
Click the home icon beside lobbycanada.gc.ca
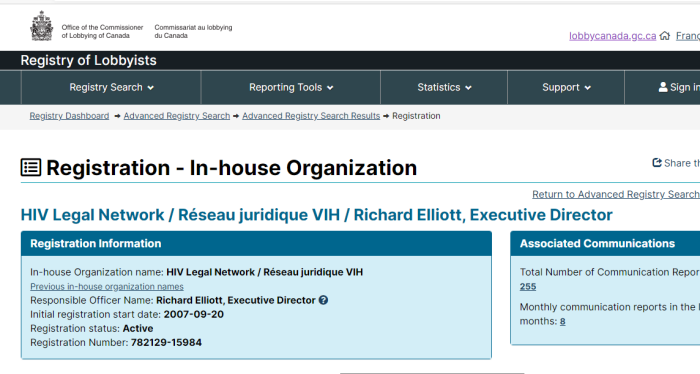[665, 36]
